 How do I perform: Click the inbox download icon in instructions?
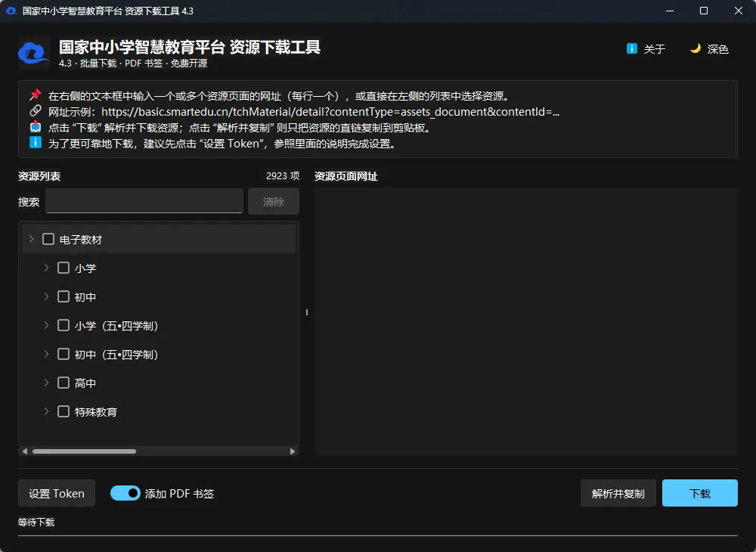point(36,127)
